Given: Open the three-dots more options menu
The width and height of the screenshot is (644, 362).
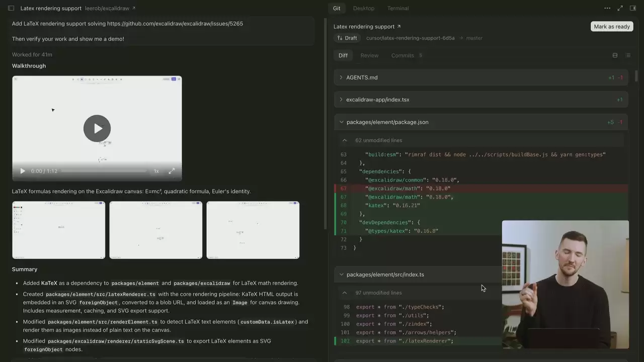Looking at the screenshot, I should coord(607,8).
